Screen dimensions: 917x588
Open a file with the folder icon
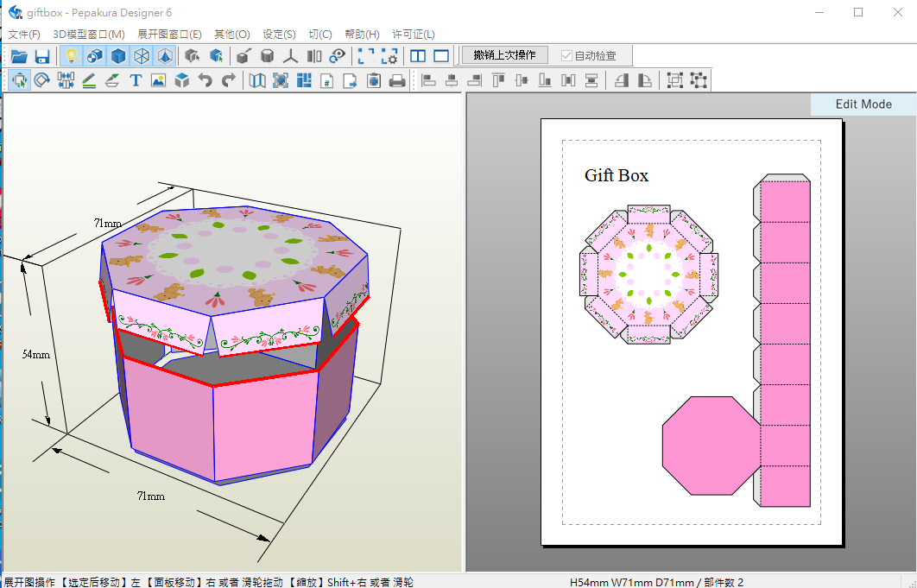pos(19,56)
